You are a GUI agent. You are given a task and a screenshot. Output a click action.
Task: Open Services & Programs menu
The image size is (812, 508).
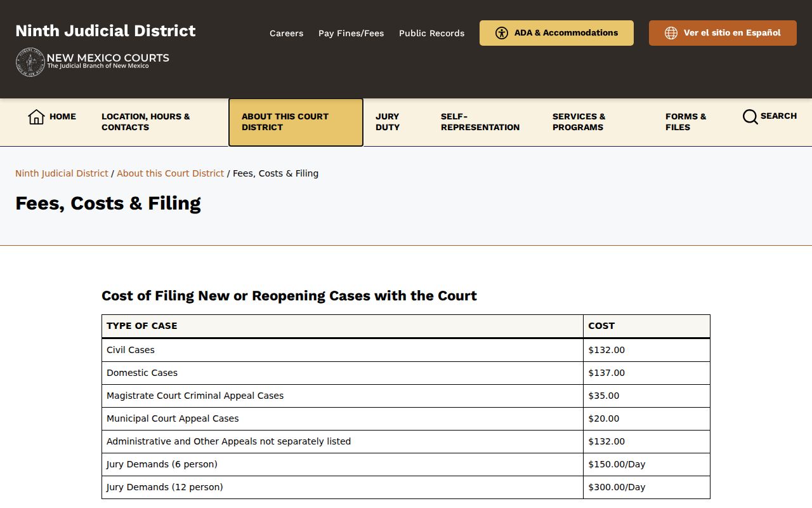click(x=579, y=122)
